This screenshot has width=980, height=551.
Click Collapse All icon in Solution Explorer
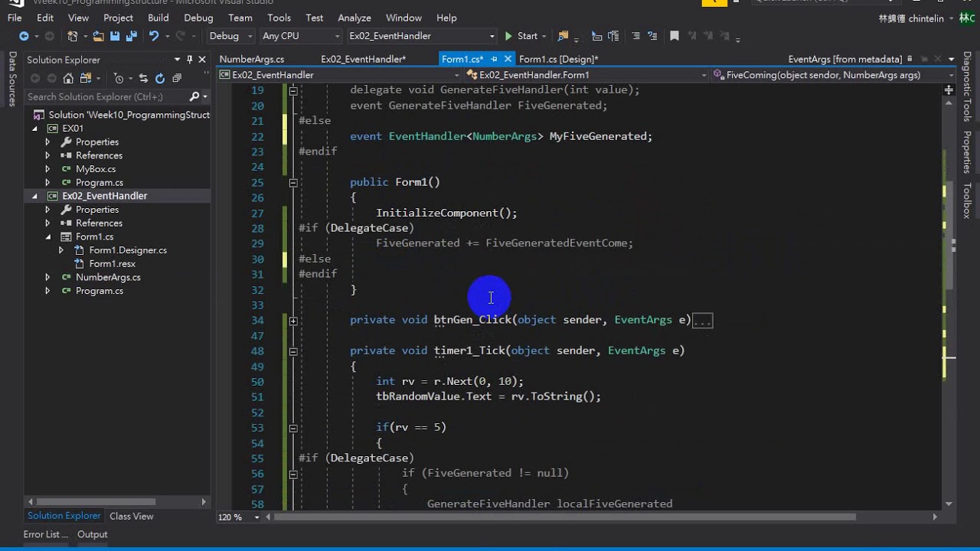(x=177, y=78)
